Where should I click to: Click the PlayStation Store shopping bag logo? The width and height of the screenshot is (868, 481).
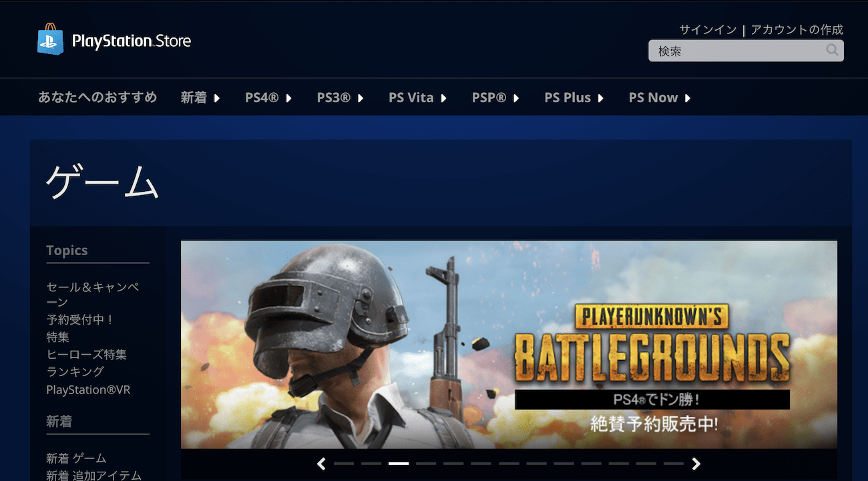point(50,39)
